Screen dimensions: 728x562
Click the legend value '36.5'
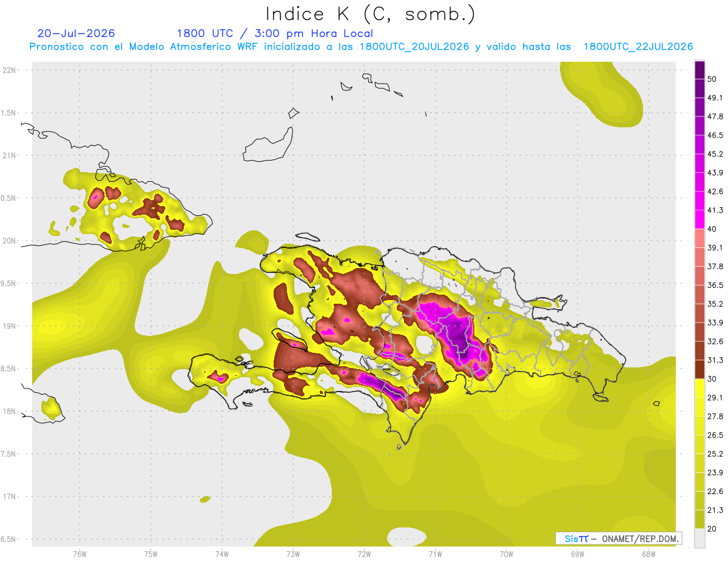click(715, 285)
